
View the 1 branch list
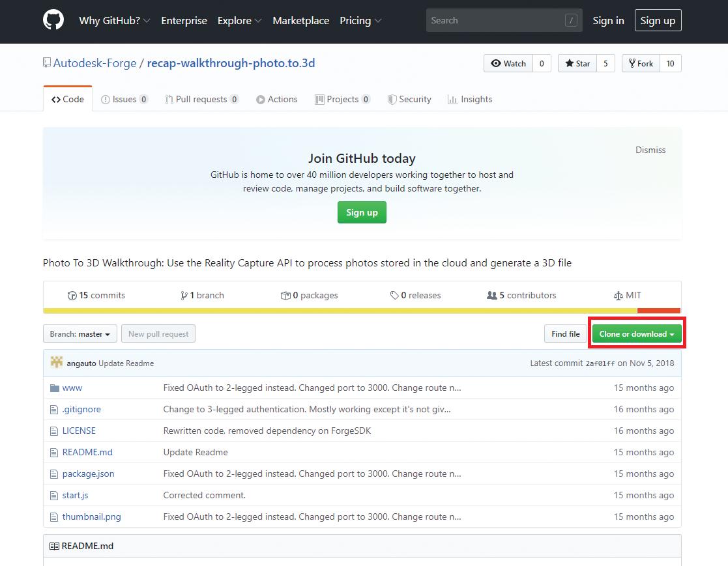(203, 295)
